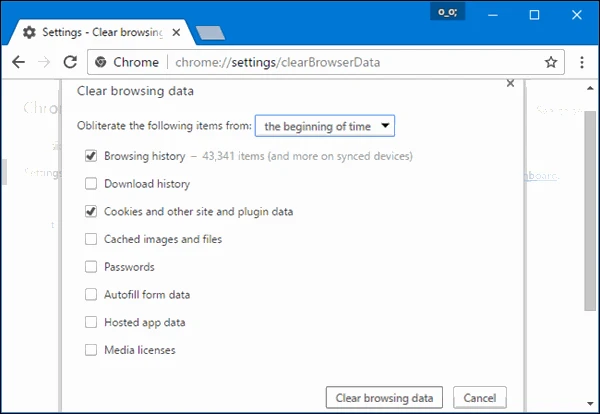This screenshot has width=600, height=414.
Task: Enable the Passwords checkbox
Action: coord(91,267)
